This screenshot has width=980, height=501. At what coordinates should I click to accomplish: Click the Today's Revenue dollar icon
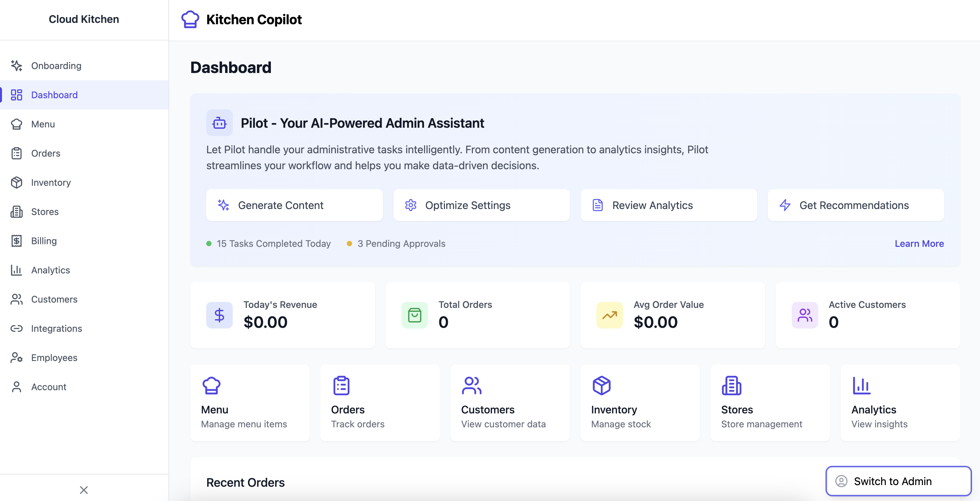point(219,315)
